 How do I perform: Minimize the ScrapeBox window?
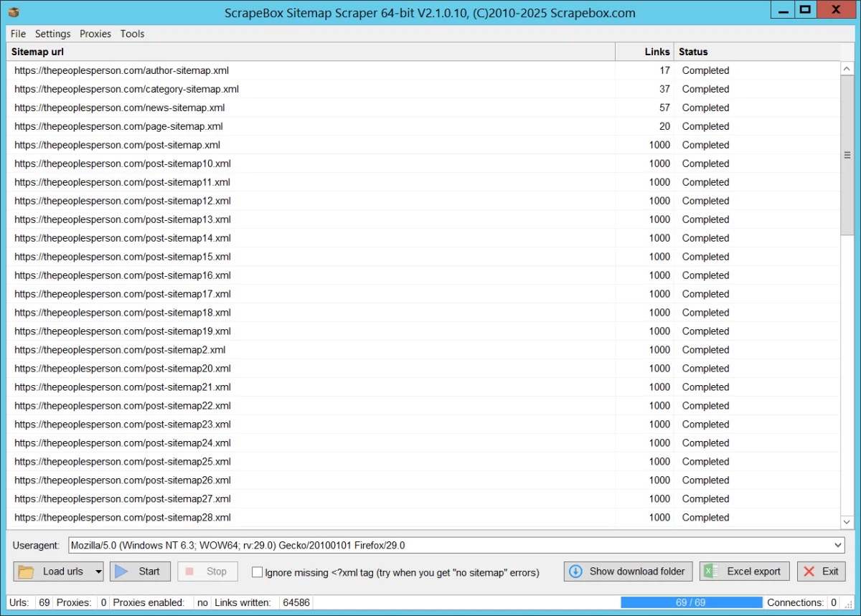pos(781,10)
